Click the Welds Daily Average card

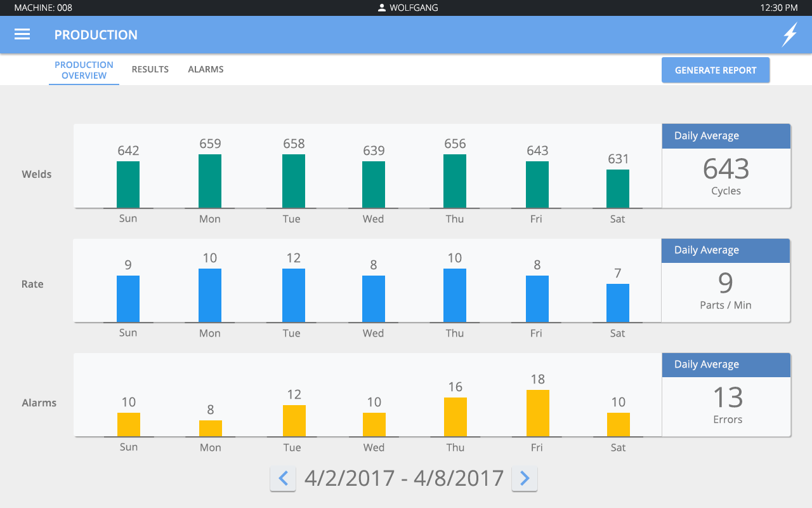(726, 166)
